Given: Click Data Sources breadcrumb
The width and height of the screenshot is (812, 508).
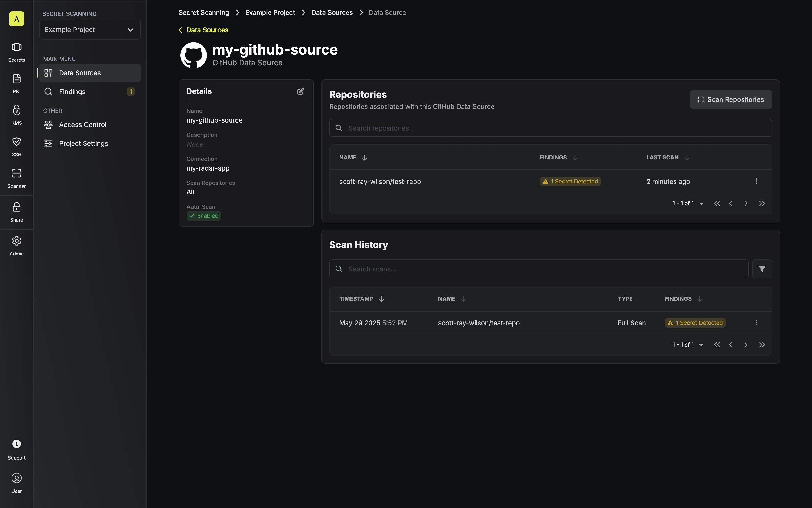Looking at the screenshot, I should click(332, 12).
